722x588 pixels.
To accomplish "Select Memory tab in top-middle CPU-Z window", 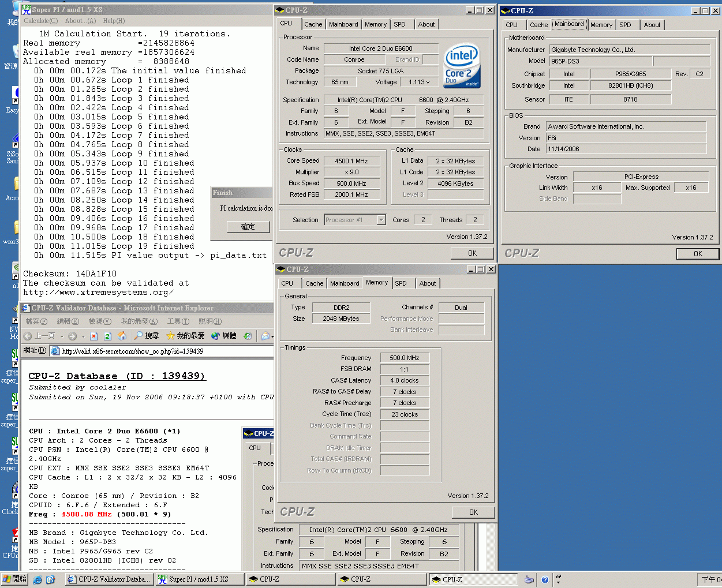I will pyautogui.click(x=376, y=24).
